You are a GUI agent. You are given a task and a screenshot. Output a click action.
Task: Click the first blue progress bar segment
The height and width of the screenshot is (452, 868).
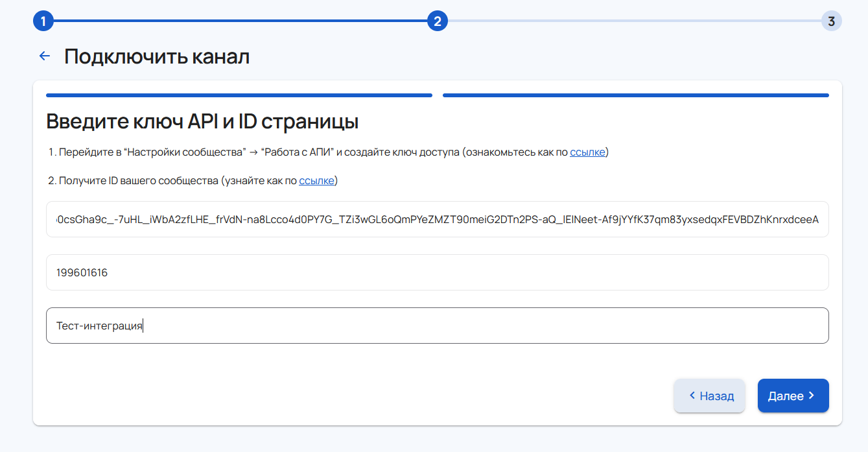coord(239,95)
